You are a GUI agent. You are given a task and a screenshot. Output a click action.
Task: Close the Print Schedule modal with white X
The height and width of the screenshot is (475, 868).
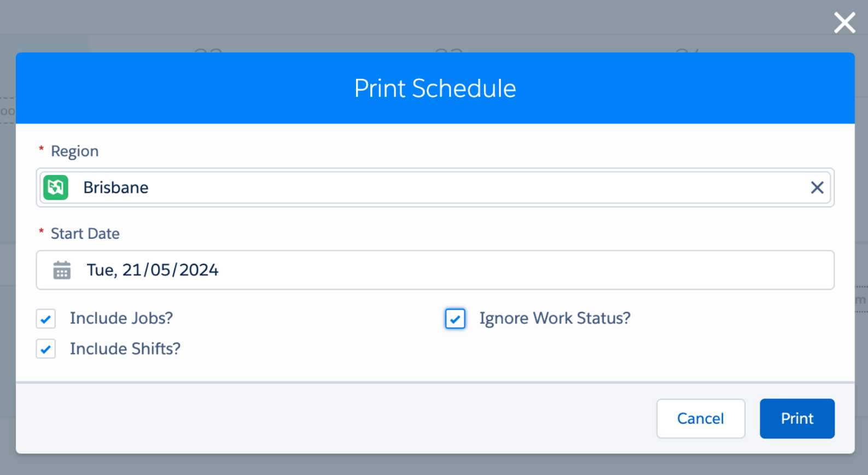tap(844, 23)
